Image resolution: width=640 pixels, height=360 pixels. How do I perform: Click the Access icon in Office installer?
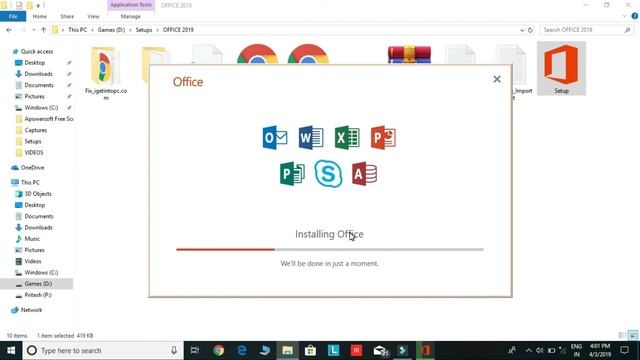point(364,174)
